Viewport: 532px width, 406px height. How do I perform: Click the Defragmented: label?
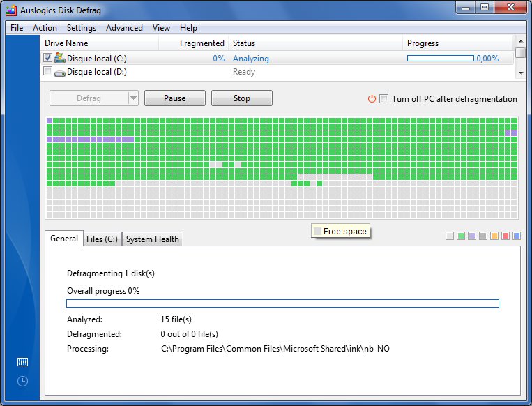coord(94,334)
